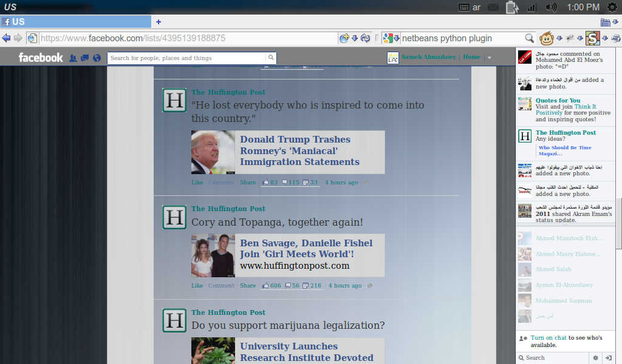Click the browser forward arrow
Image resolution: width=622 pixels, height=364 pixels.
coord(18,38)
